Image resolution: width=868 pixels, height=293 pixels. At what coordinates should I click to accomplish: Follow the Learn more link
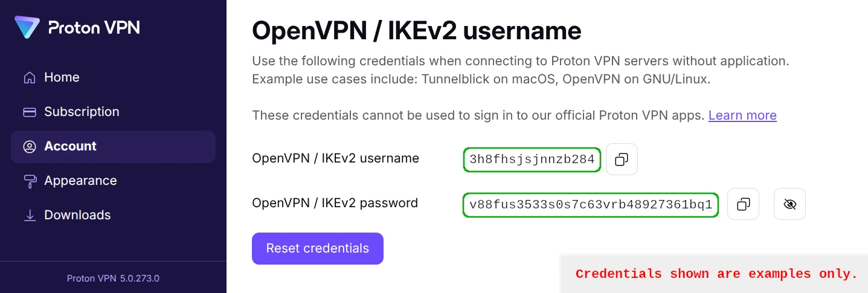pyautogui.click(x=742, y=115)
